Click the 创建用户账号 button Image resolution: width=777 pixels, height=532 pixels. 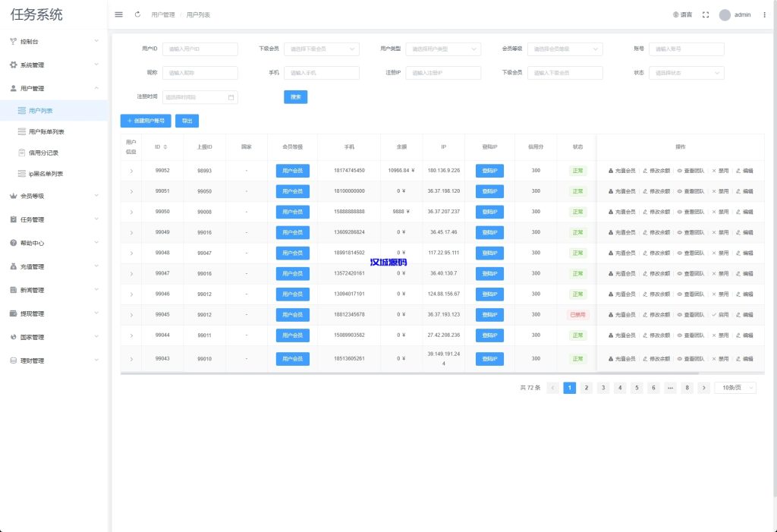tap(146, 121)
